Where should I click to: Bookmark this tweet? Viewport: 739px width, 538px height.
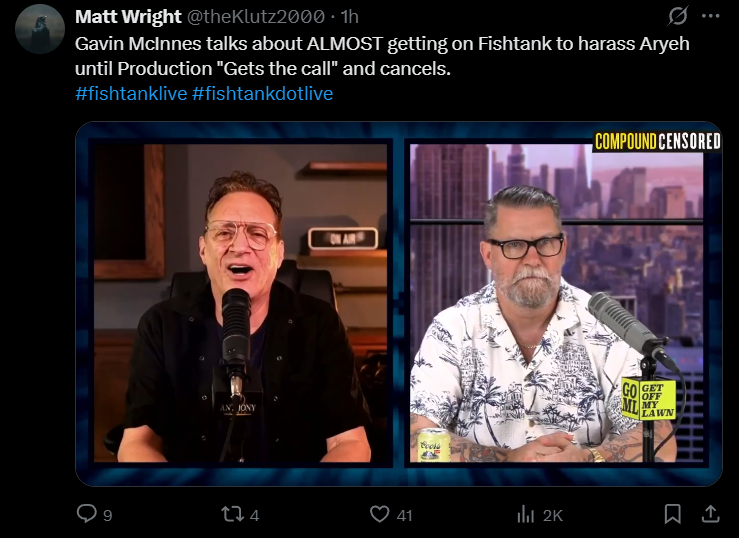[672, 514]
